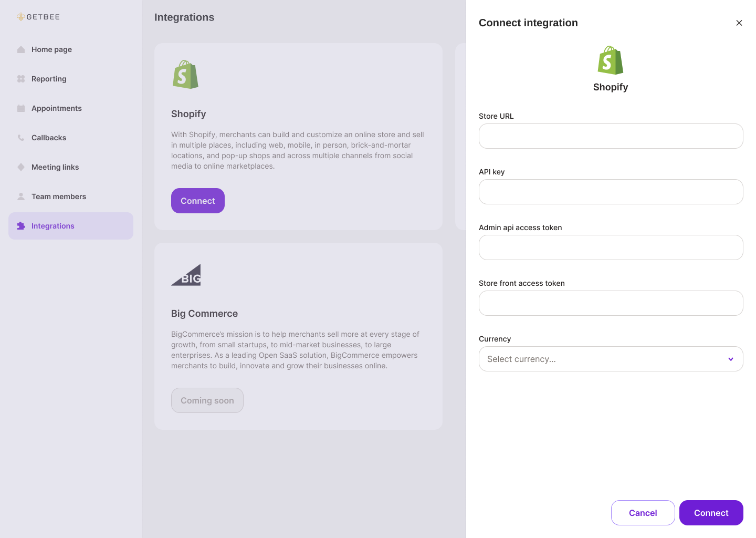Click the Shopify name under panel logo
Image resolution: width=756 pixels, height=538 pixels.
(x=611, y=87)
